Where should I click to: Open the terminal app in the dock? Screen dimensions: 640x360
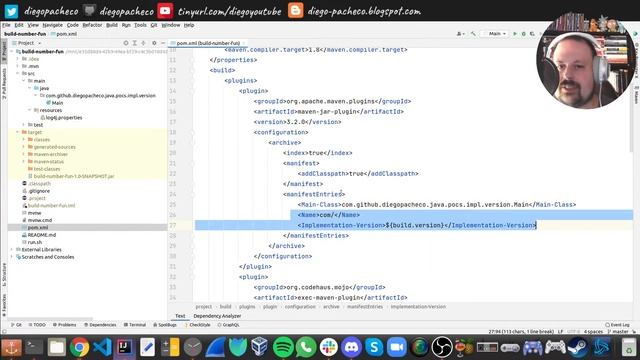34,347
